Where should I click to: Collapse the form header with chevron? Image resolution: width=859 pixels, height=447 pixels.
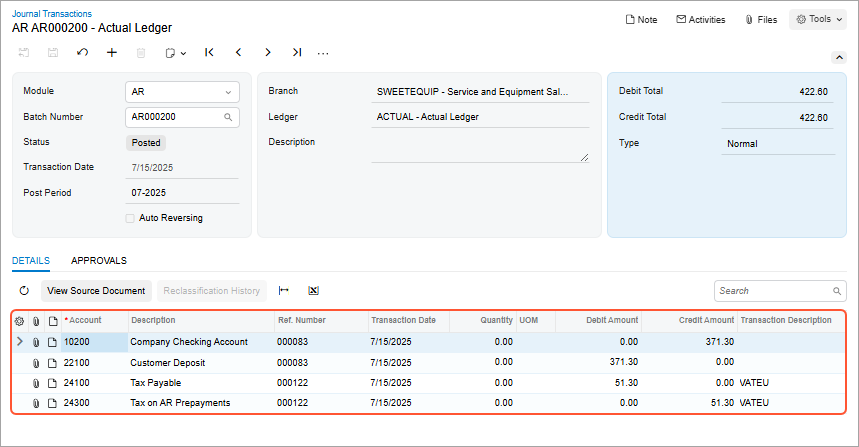839,58
